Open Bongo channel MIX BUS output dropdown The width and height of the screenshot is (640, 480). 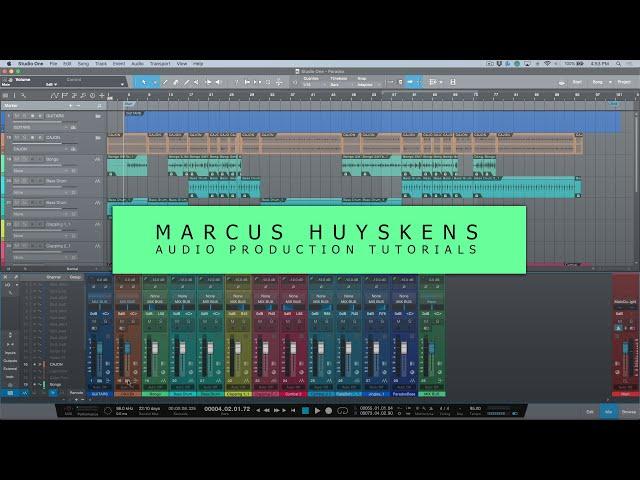coord(155,302)
